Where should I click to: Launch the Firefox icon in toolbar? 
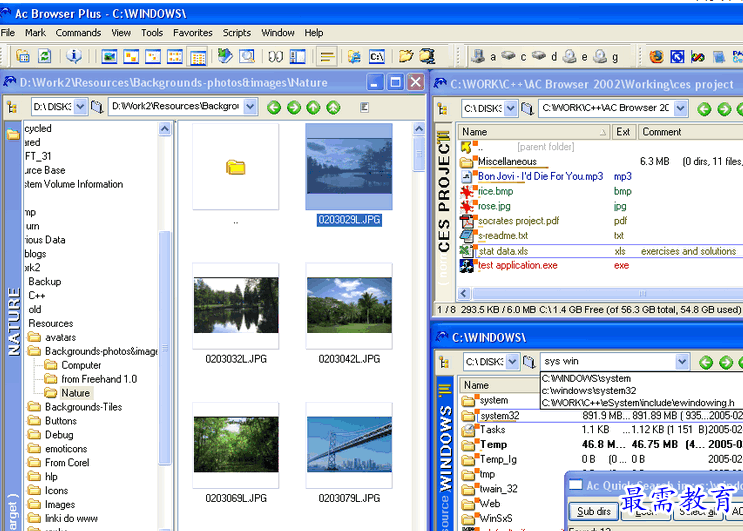(656, 57)
